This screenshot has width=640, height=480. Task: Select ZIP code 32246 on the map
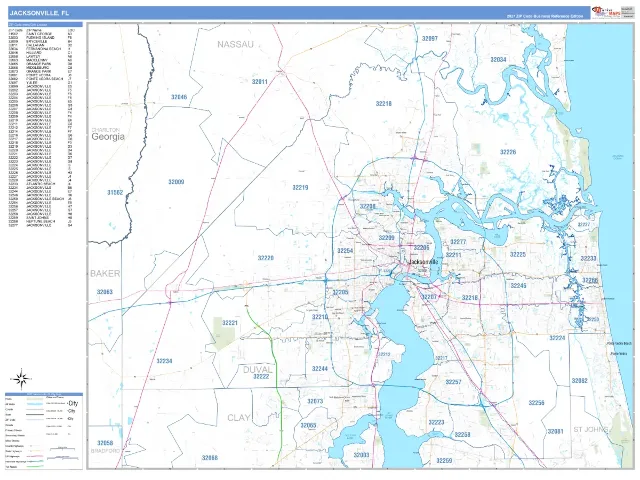point(518,286)
